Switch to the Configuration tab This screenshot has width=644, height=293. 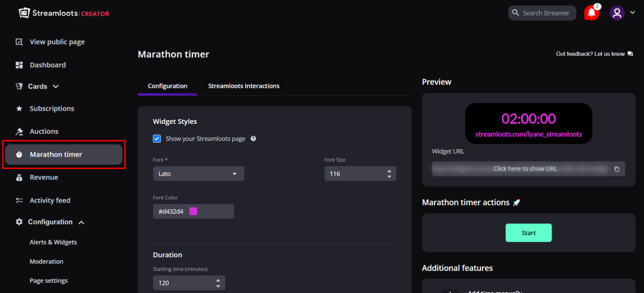pyautogui.click(x=167, y=86)
